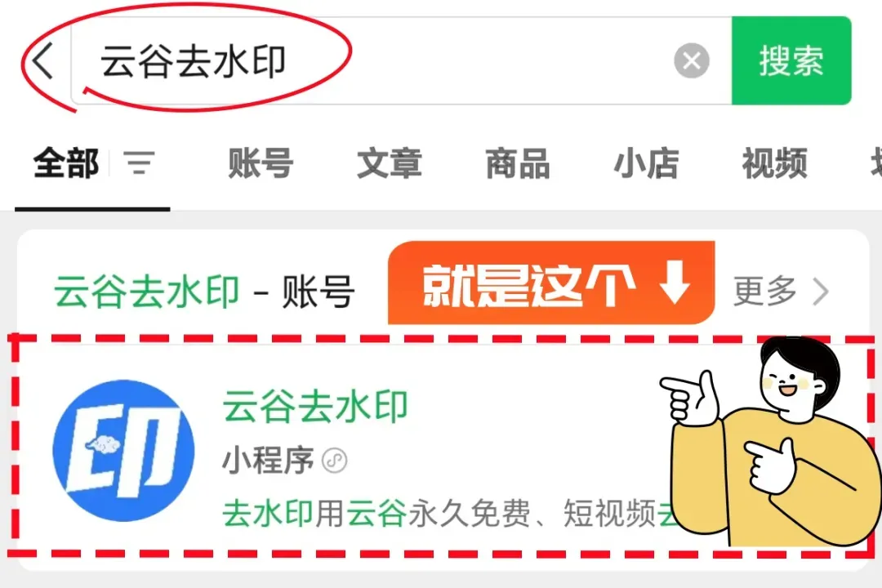Select the 小店 tab
The width and height of the screenshot is (882, 588).
point(646,163)
